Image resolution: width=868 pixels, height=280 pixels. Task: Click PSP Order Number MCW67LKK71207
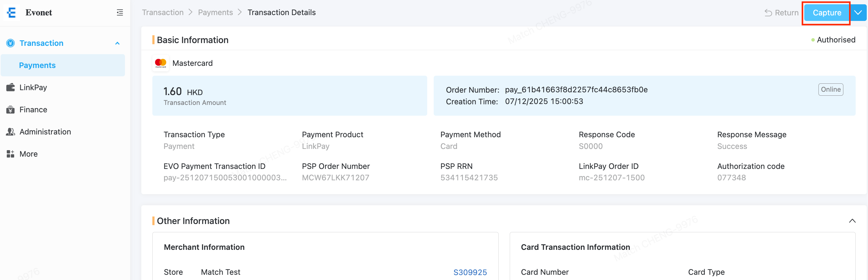click(x=336, y=178)
